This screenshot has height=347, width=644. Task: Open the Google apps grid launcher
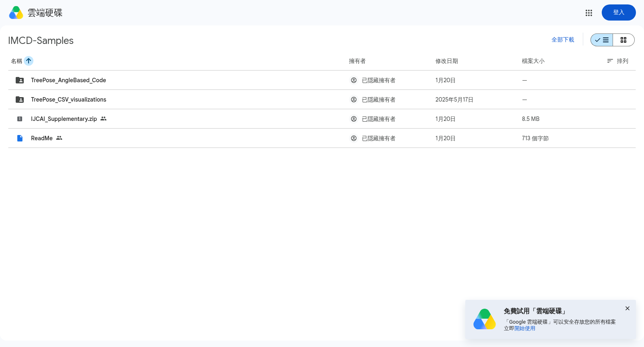pyautogui.click(x=589, y=13)
